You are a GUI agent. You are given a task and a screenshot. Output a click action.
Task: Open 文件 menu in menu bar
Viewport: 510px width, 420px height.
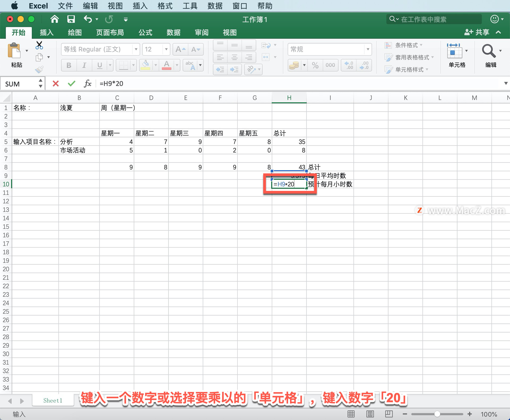pos(65,6)
